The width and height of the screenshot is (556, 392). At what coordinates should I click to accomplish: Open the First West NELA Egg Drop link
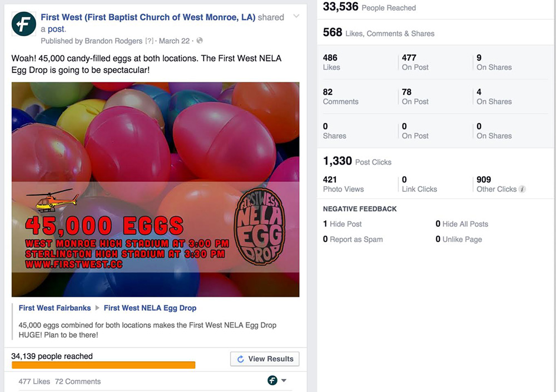click(x=150, y=308)
